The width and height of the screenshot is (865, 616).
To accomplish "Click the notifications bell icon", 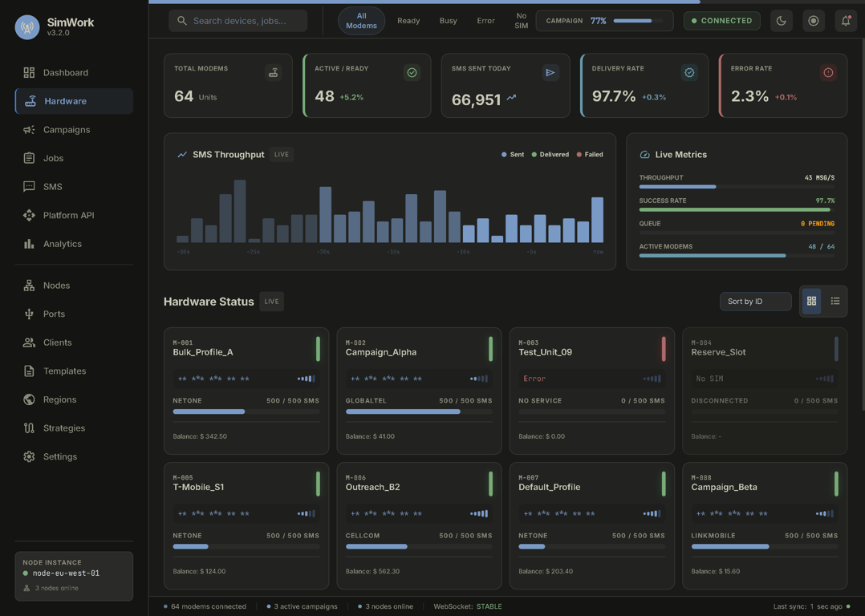I will [x=845, y=21].
